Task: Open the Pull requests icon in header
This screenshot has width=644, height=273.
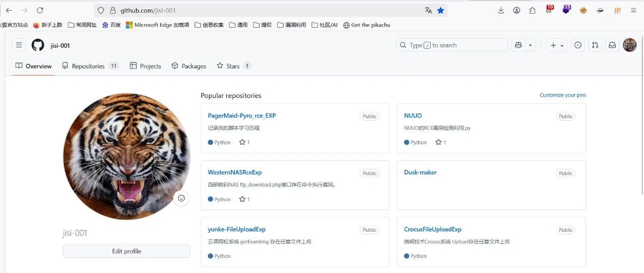Action: 595,45
